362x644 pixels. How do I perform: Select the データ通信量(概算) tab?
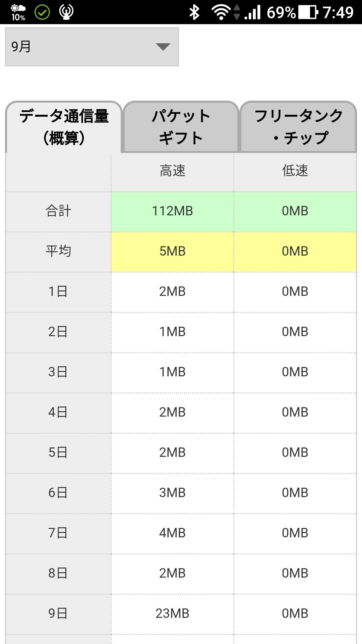coord(64,127)
